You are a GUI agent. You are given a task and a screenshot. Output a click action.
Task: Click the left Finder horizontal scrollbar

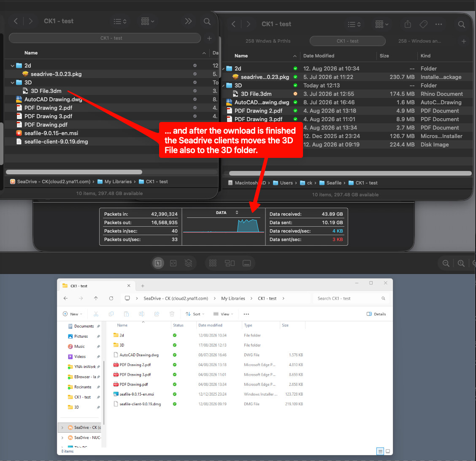(74, 172)
